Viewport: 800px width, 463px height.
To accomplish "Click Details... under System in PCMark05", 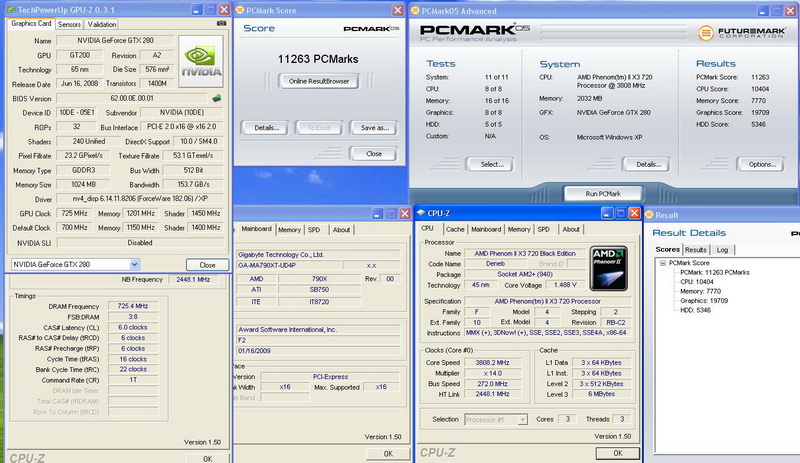I will tap(647, 164).
